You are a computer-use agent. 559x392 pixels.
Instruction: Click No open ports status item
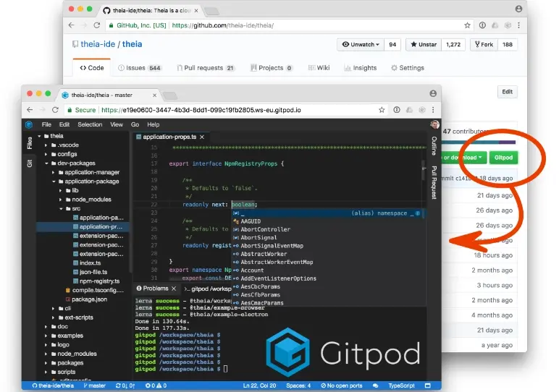(341, 385)
